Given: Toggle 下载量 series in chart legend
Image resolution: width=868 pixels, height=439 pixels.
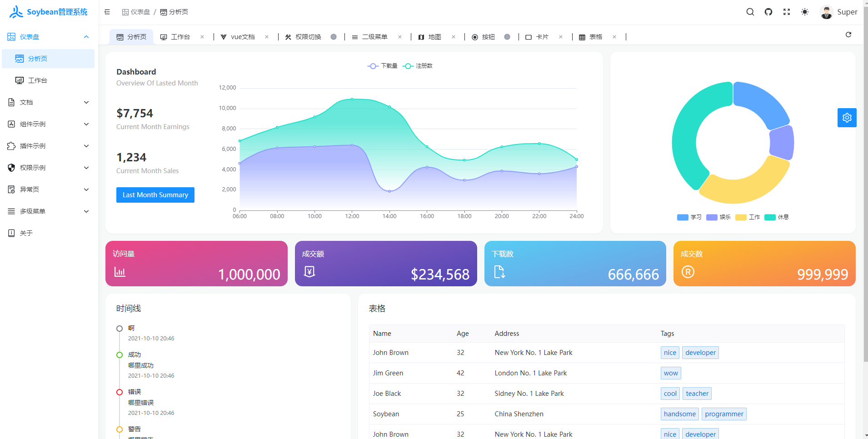Looking at the screenshot, I should click(382, 66).
